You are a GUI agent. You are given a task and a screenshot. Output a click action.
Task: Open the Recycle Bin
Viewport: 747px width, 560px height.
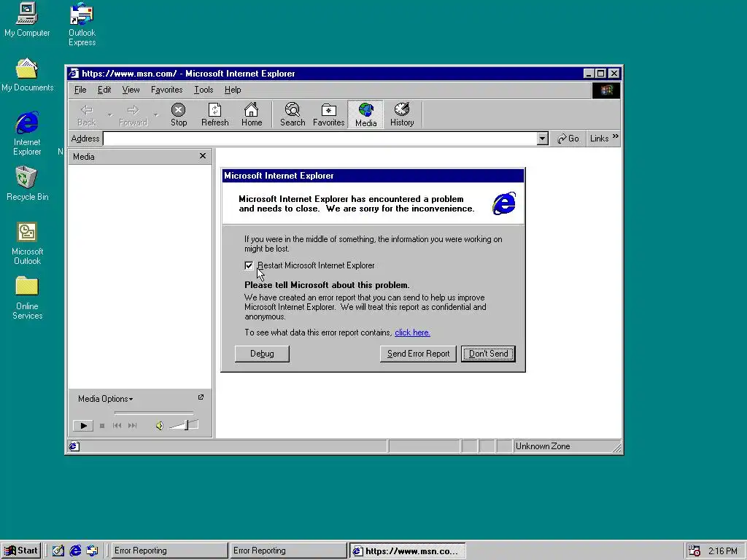(x=27, y=183)
